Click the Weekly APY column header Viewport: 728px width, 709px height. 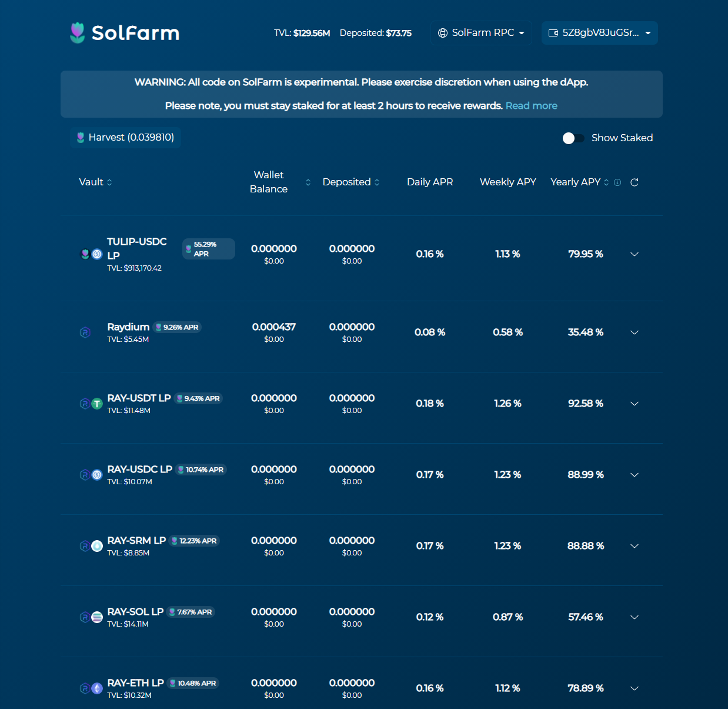508,182
